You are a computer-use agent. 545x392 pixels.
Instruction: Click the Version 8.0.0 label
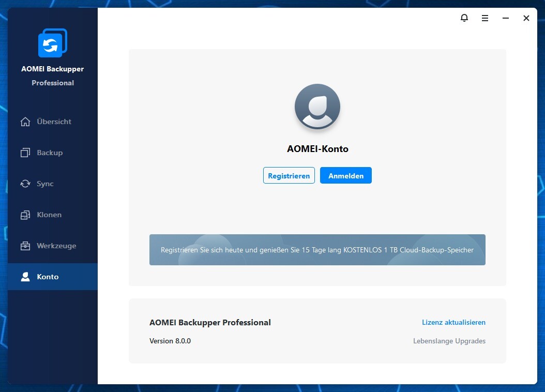click(170, 341)
